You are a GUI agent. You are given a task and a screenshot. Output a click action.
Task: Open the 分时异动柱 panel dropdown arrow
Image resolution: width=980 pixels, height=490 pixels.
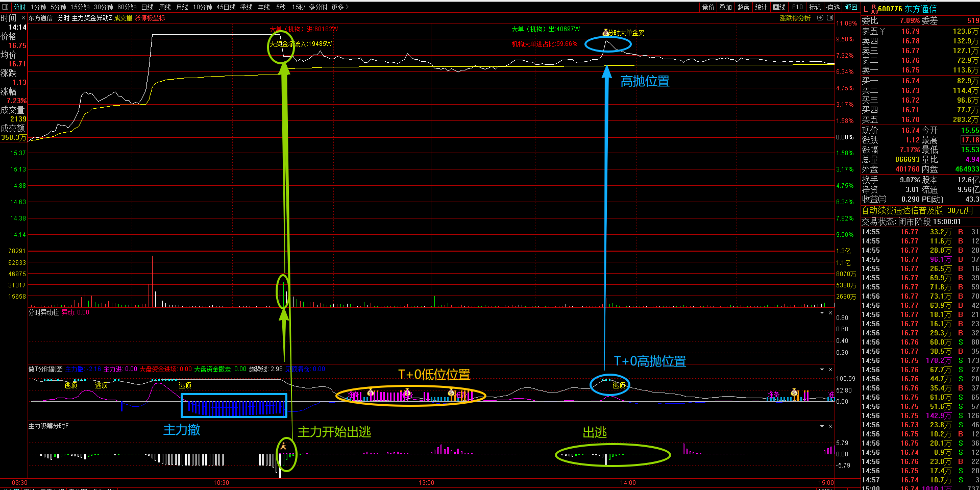(x=822, y=313)
